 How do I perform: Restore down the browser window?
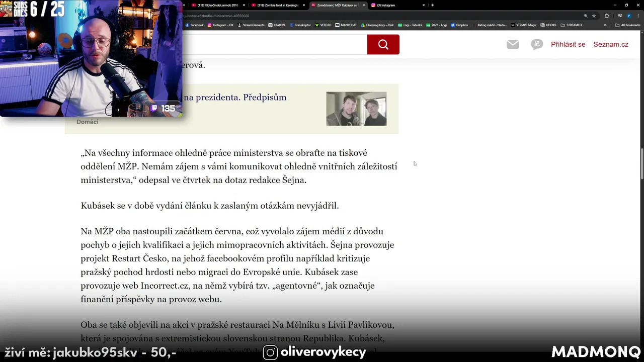point(626,5)
